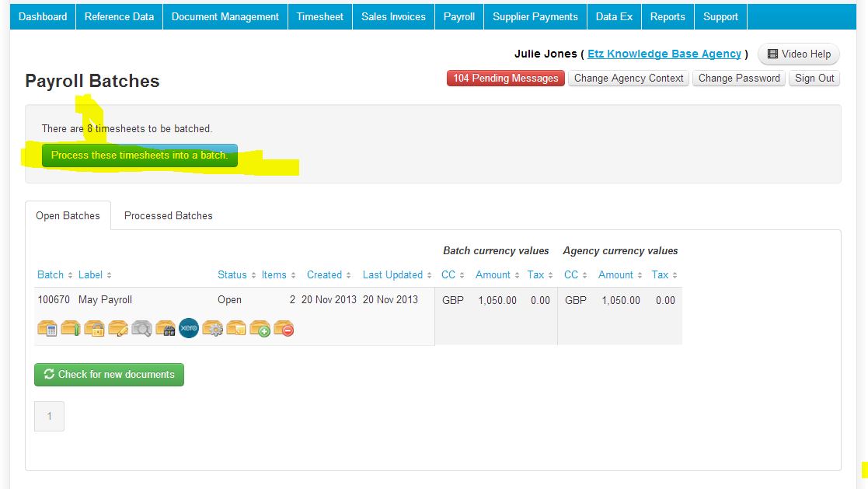Open the Data Ex menu
This screenshot has height=489, width=868.
click(614, 16)
